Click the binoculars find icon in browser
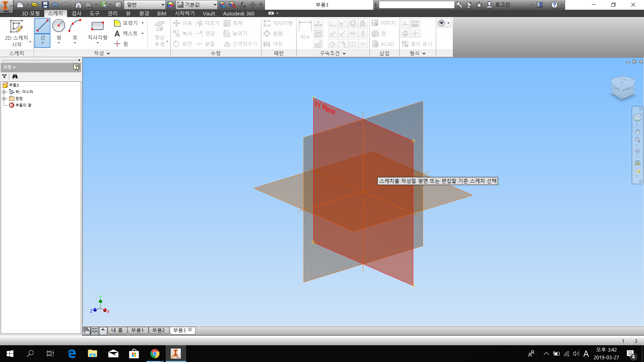 tap(15, 76)
